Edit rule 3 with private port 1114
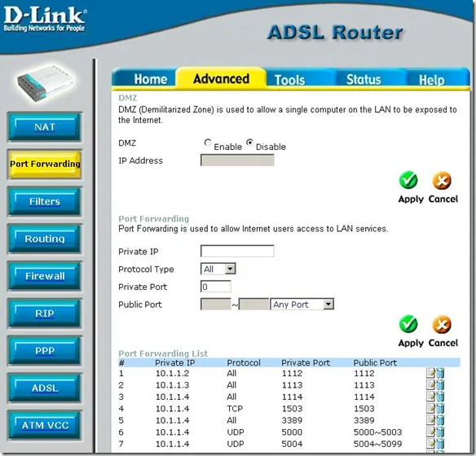Viewport: 476px width, 456px height. 431,397
